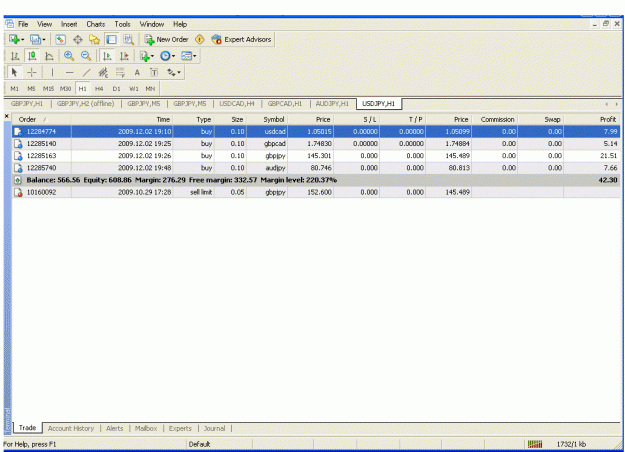Screen dimensions: 625x452
Task: Click the profit value 21.51
Action: (x=608, y=156)
